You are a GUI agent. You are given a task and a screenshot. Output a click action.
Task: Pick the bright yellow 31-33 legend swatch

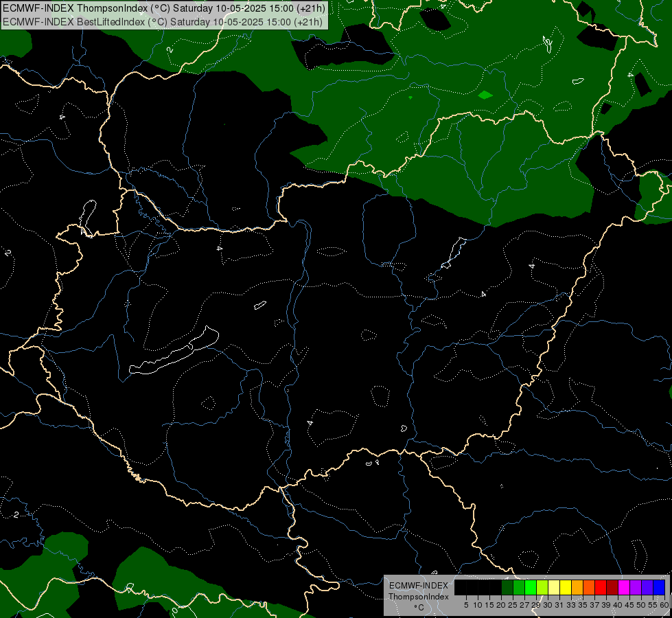[x=566, y=587]
